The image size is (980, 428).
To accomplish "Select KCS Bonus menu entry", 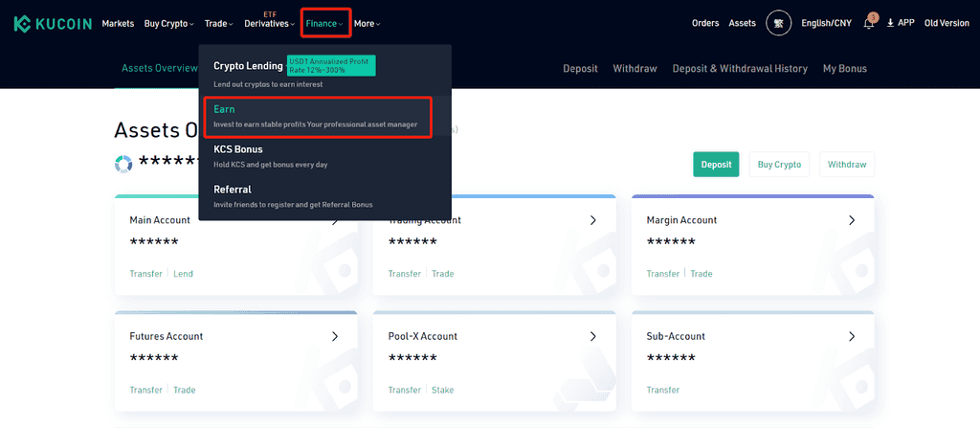I will click(x=324, y=156).
